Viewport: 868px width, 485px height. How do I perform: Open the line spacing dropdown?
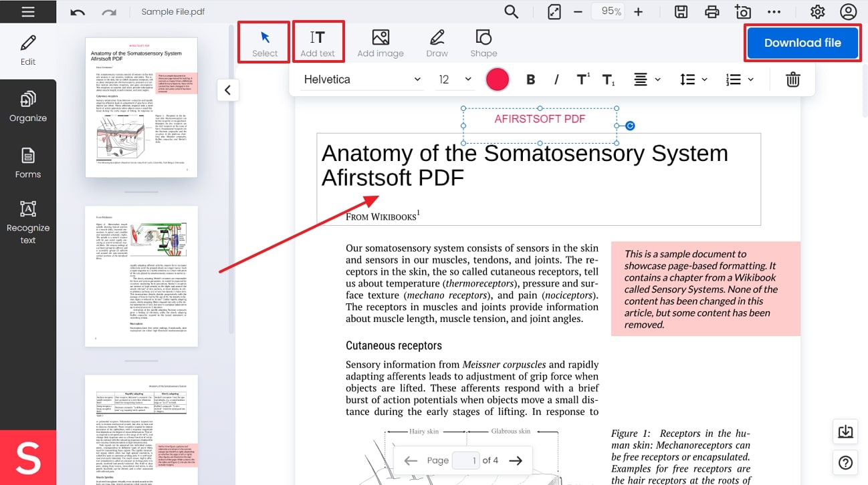click(693, 79)
